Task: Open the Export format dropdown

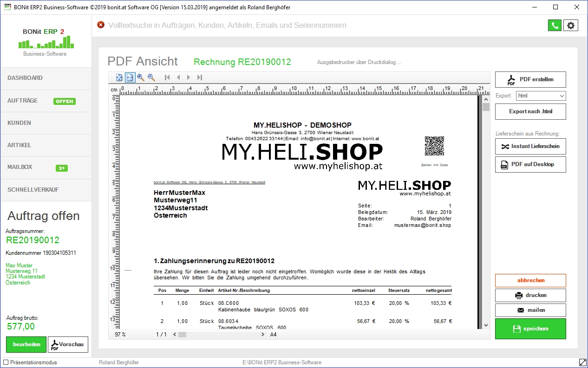Action: [541, 96]
